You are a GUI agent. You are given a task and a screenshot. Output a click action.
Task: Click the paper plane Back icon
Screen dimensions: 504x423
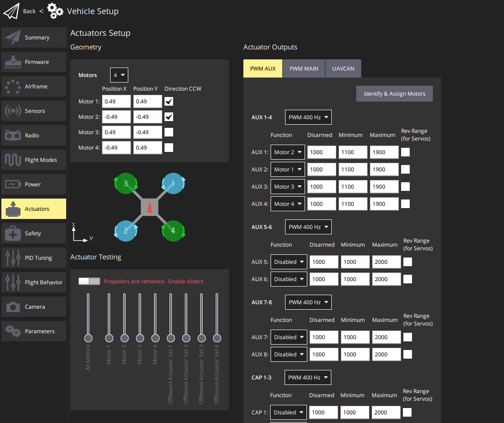pos(11,11)
